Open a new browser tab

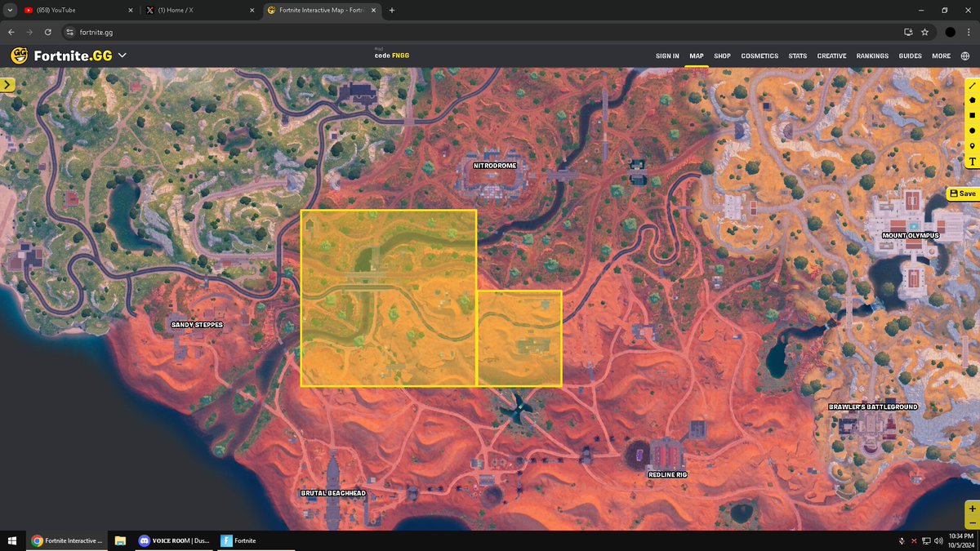point(392,10)
